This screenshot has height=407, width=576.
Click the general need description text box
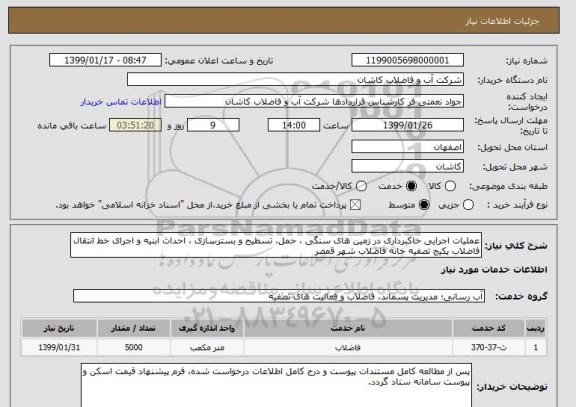pos(276,245)
